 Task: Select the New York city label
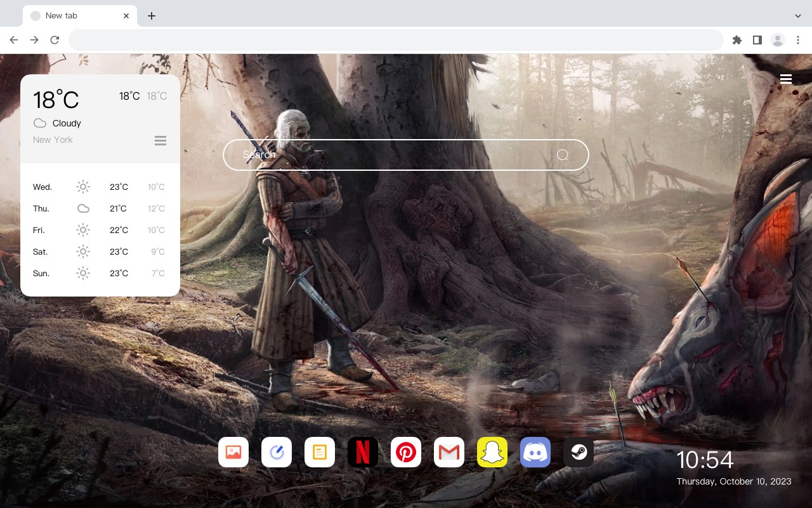coord(53,140)
